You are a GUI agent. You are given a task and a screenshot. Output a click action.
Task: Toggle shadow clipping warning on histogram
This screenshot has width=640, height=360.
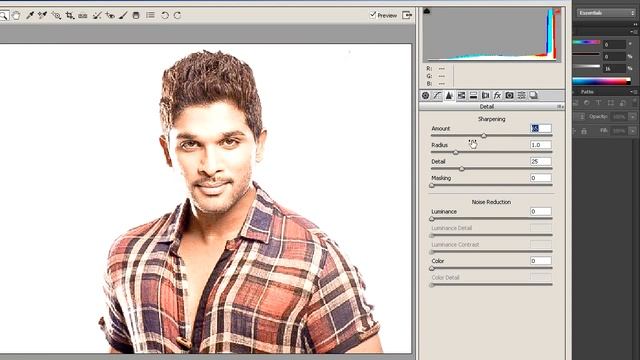click(427, 11)
